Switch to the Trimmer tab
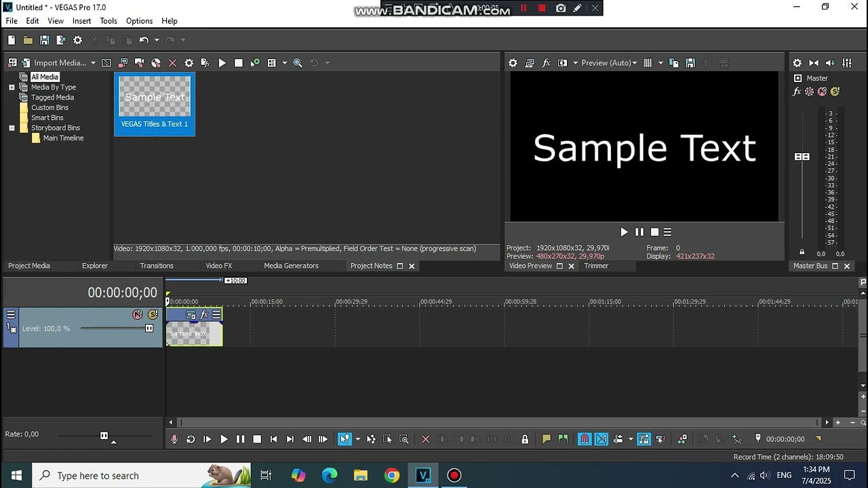The height and width of the screenshot is (488, 868). [x=596, y=266]
